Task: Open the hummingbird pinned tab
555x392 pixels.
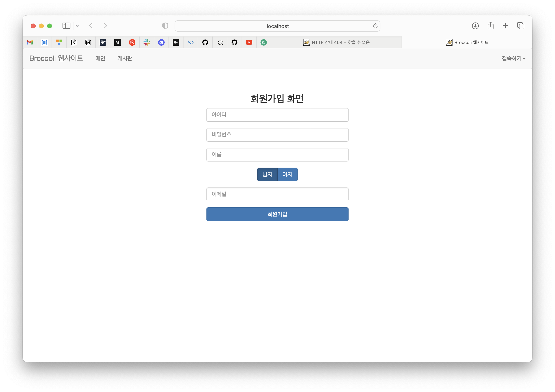Action: pyautogui.click(x=103, y=43)
